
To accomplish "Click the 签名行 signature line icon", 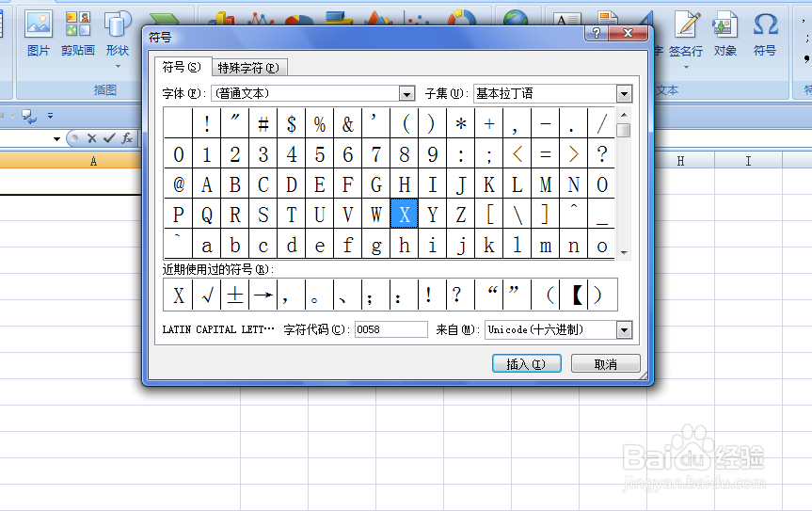I will tap(686, 34).
